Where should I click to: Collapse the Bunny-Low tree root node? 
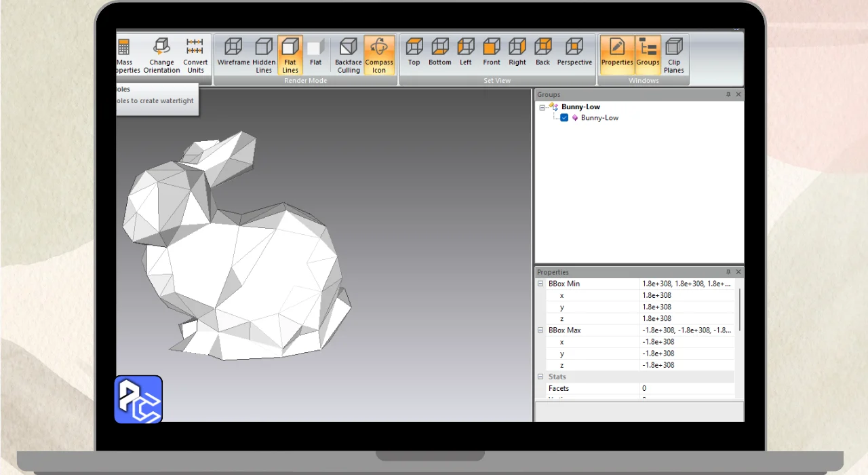[x=542, y=107]
